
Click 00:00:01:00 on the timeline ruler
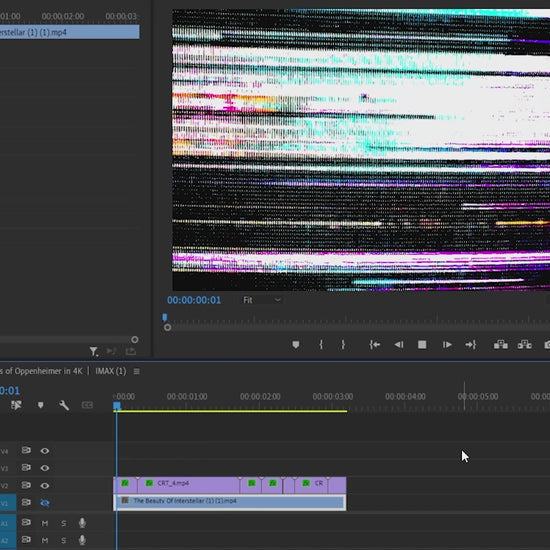click(x=187, y=396)
